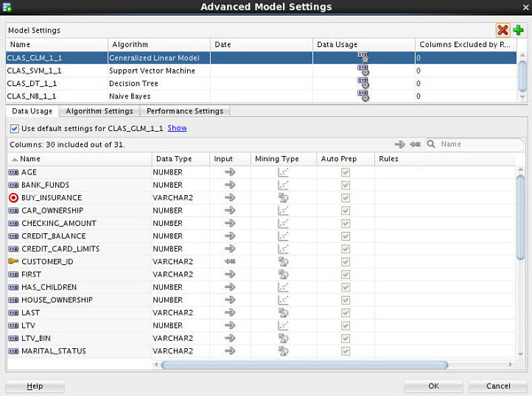Open Data Usage icon for CLAS_NB_1_1 row
This screenshot has width=532, height=396.
pyautogui.click(x=363, y=97)
